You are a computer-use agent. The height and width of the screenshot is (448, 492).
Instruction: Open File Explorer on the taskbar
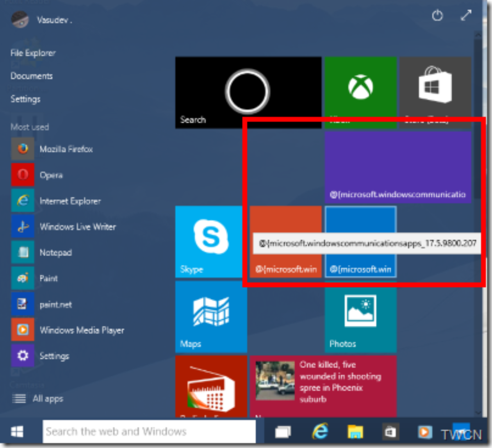coord(355,432)
